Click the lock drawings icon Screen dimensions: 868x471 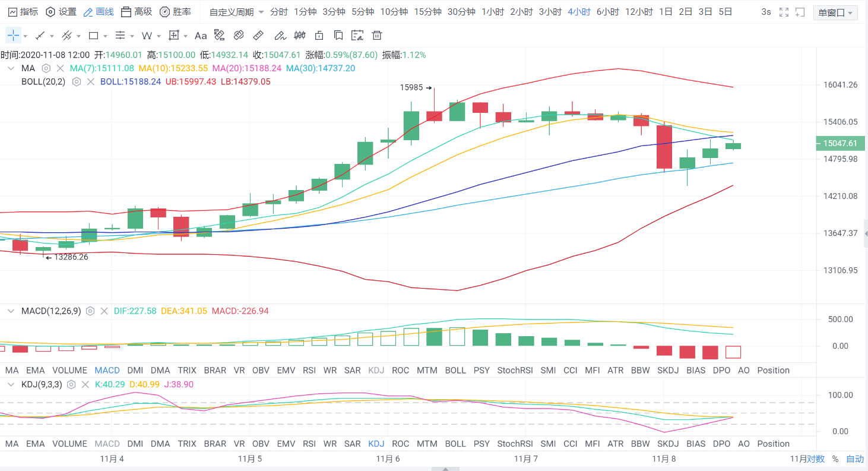[x=319, y=36]
